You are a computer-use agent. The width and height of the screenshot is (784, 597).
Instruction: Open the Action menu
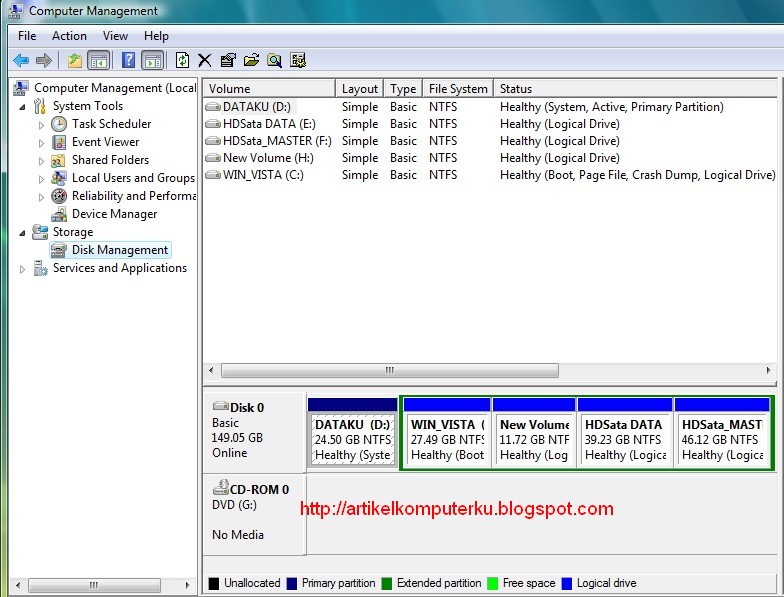(x=70, y=36)
